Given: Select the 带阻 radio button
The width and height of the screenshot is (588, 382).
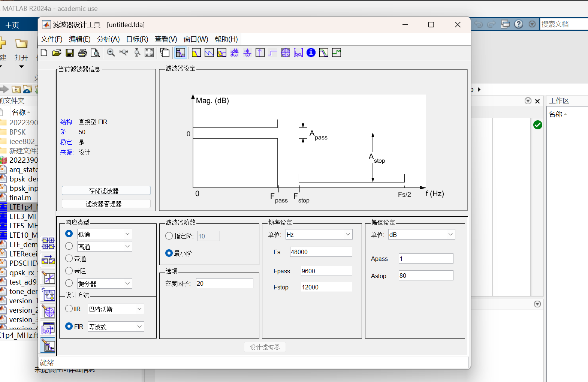Looking at the screenshot, I should (x=69, y=270).
